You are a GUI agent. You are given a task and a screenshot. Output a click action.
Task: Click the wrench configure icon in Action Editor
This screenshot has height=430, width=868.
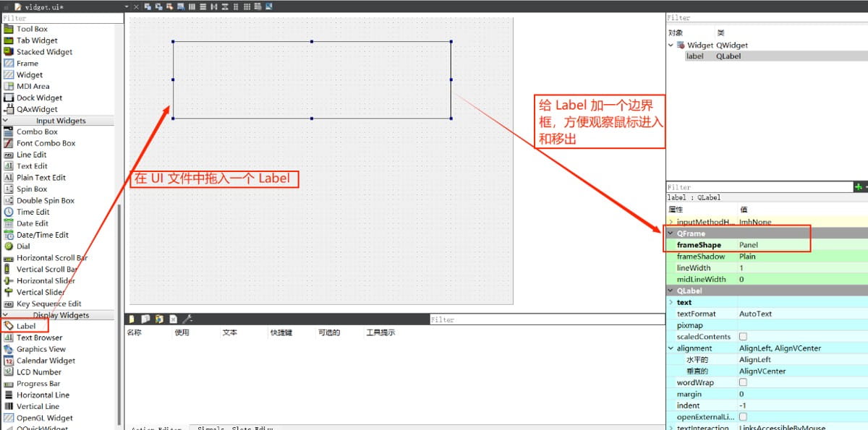tap(187, 319)
